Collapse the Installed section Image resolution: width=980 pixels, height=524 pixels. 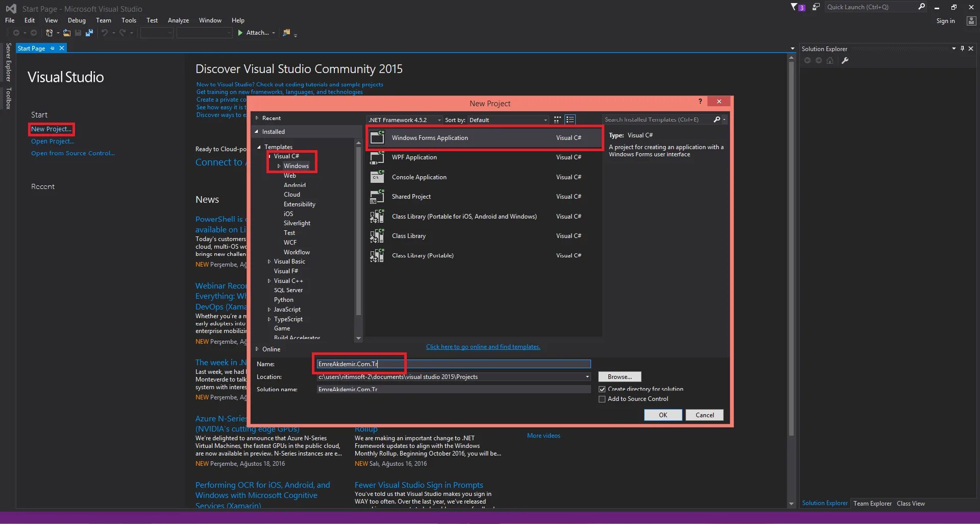257,132
